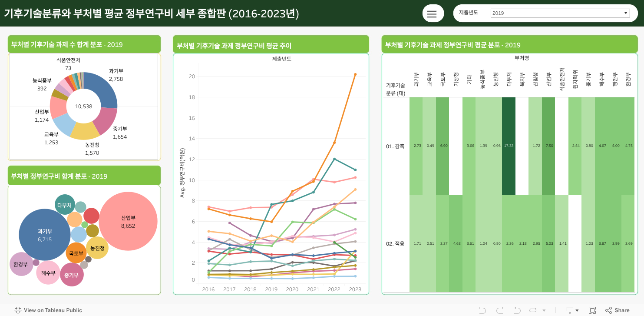Enter full screen via the expand icon
Screen dimensions: 644x316
click(x=592, y=310)
